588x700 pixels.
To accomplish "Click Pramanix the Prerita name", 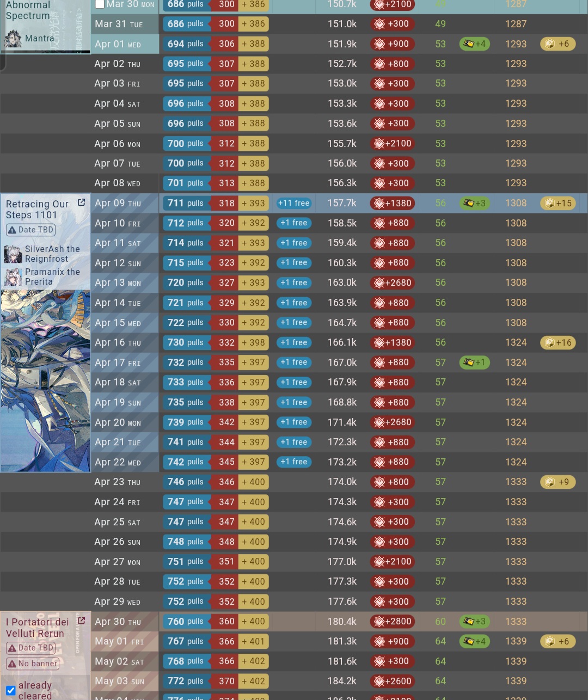I will click(52, 277).
